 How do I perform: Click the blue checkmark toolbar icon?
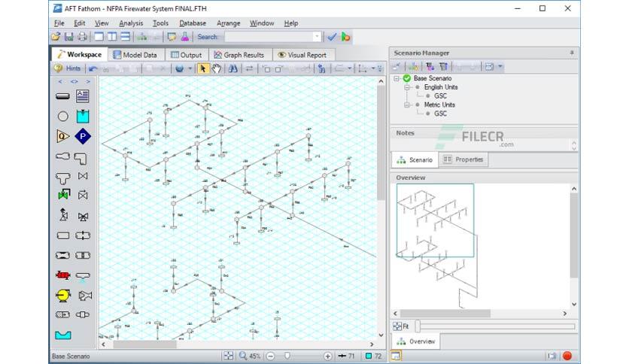(x=332, y=37)
